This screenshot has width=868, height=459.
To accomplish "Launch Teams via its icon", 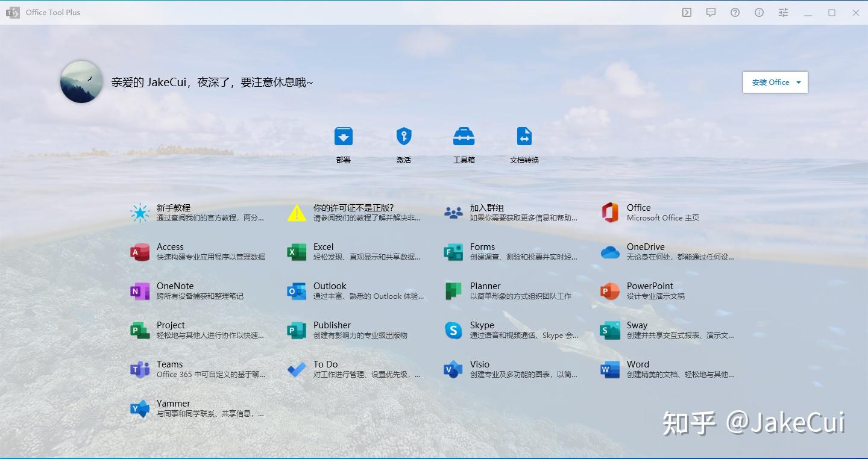I will coord(140,369).
